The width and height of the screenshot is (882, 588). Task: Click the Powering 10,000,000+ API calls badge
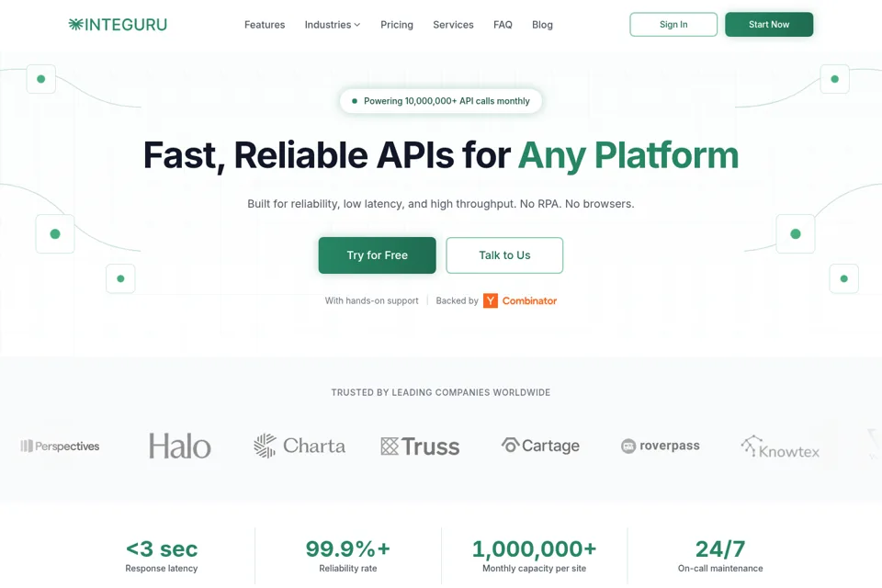coord(441,101)
